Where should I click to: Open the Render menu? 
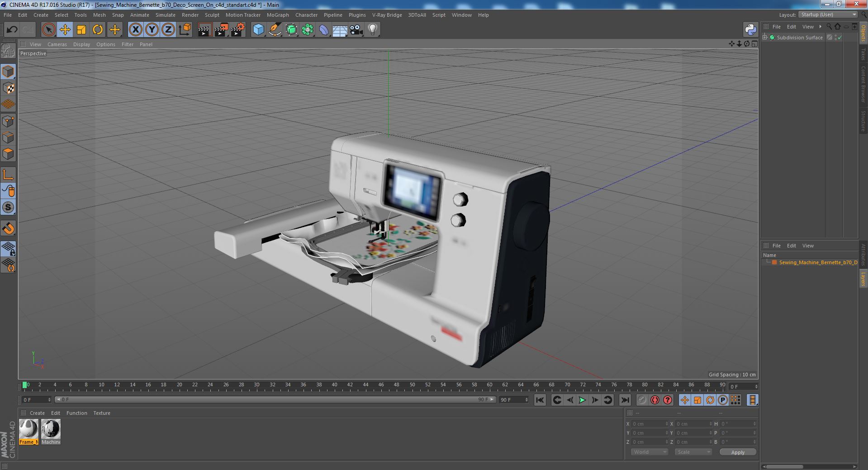tap(190, 15)
